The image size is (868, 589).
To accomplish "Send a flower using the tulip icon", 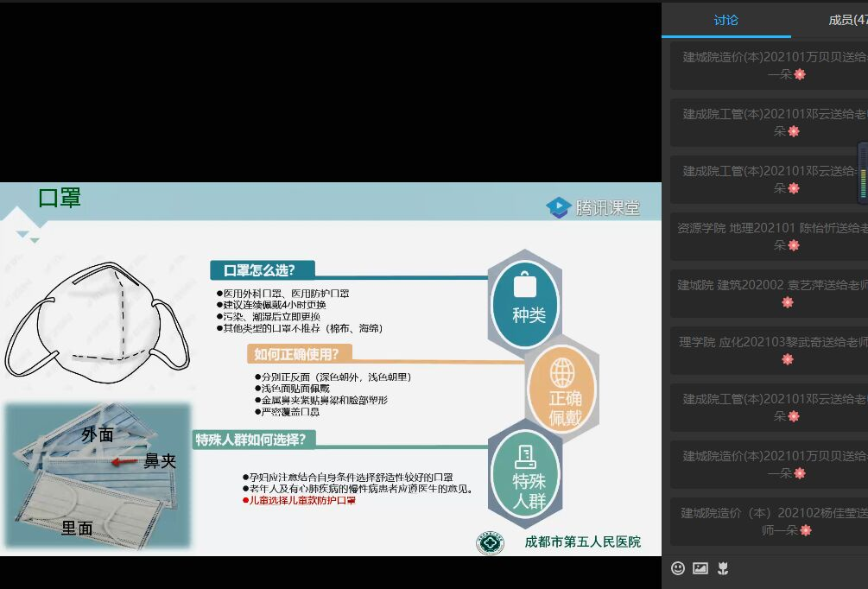I will pyautogui.click(x=723, y=568).
